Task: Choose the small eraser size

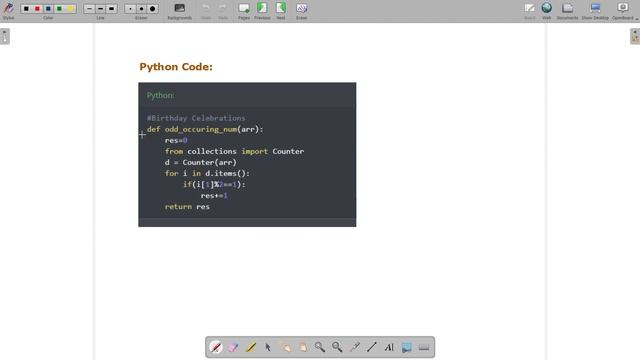Action: click(x=130, y=9)
